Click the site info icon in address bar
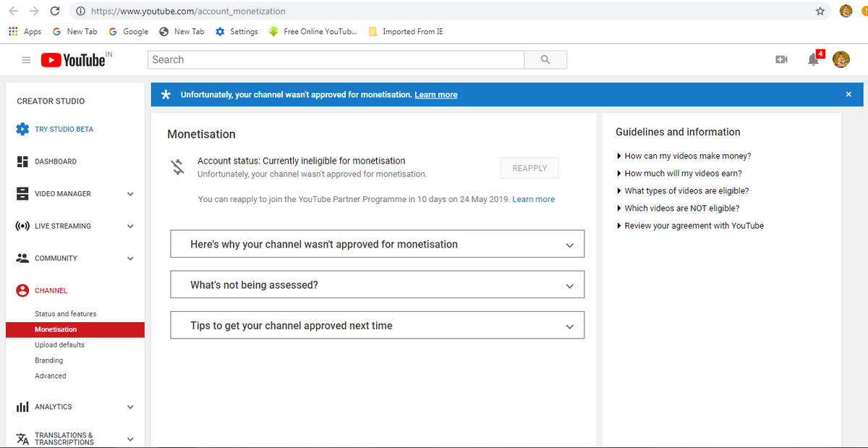Viewport: 868px width, 448px height. pyautogui.click(x=80, y=11)
